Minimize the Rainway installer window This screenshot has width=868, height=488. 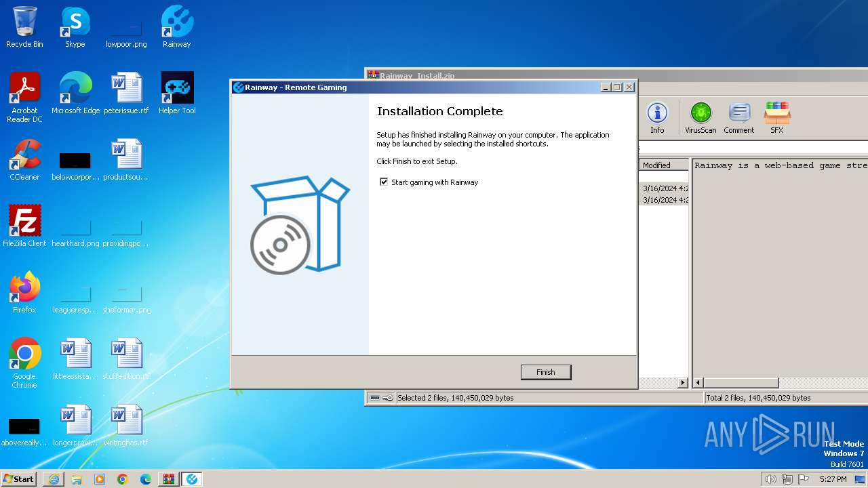tap(606, 87)
